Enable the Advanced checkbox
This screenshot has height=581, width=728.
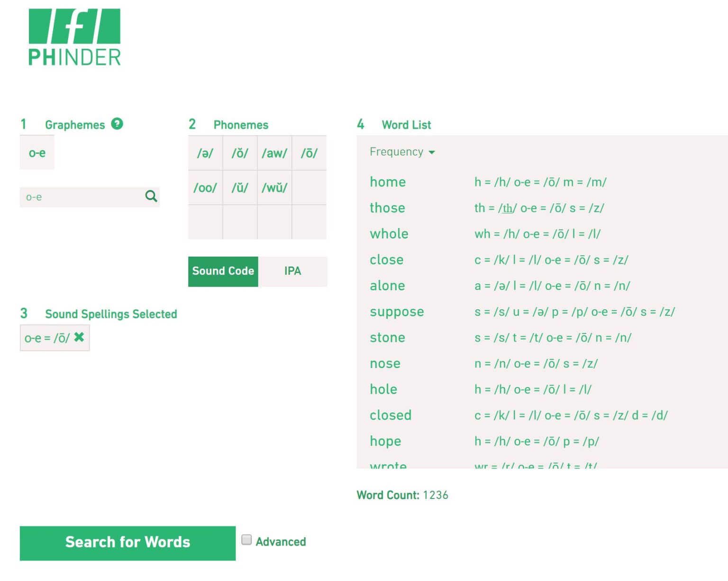246,540
